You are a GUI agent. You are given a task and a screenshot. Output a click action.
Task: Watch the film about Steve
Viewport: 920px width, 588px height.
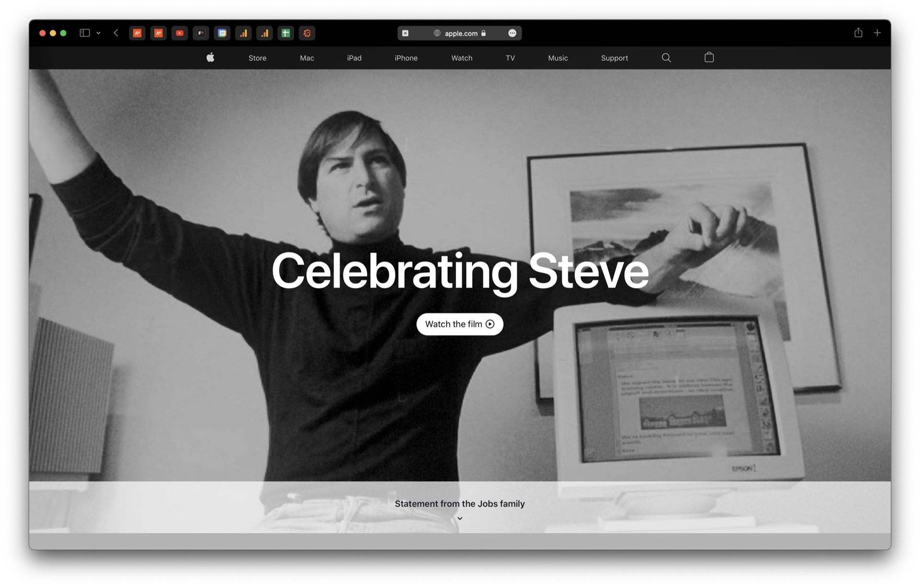pyautogui.click(x=459, y=324)
